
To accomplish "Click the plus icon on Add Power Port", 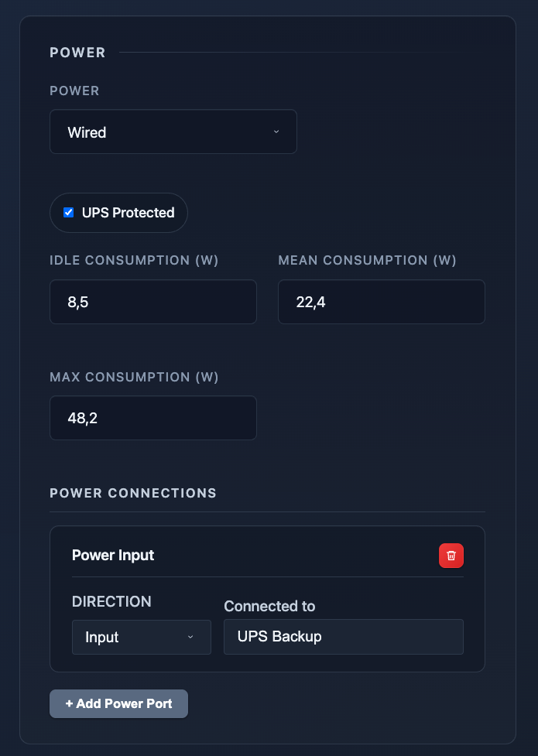I will coord(69,703).
